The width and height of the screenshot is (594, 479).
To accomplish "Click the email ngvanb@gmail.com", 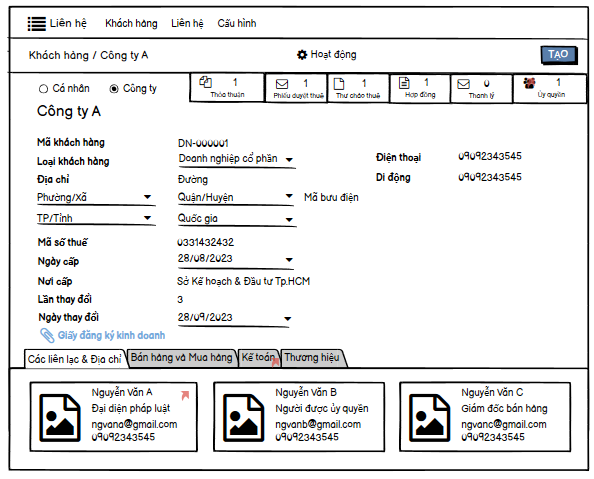I will point(318,424).
